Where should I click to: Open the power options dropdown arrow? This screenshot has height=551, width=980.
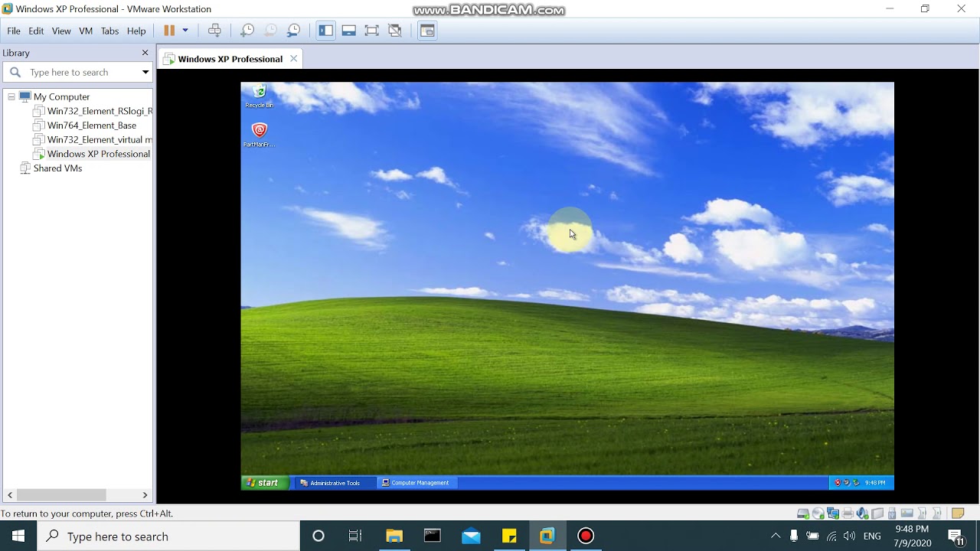pos(185,31)
